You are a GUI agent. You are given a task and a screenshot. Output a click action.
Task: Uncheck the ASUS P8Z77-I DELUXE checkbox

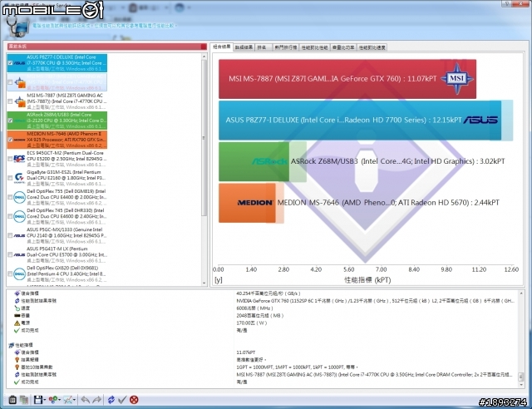click(10, 63)
